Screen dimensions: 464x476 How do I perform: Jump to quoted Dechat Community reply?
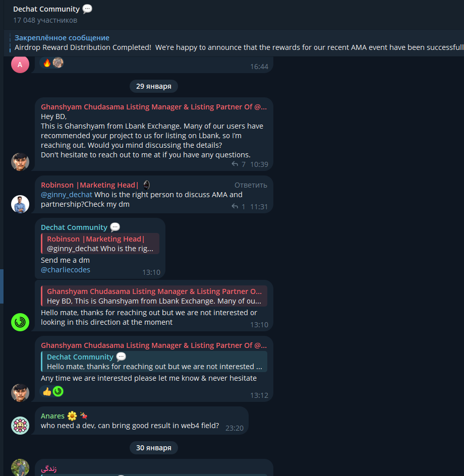(154, 362)
